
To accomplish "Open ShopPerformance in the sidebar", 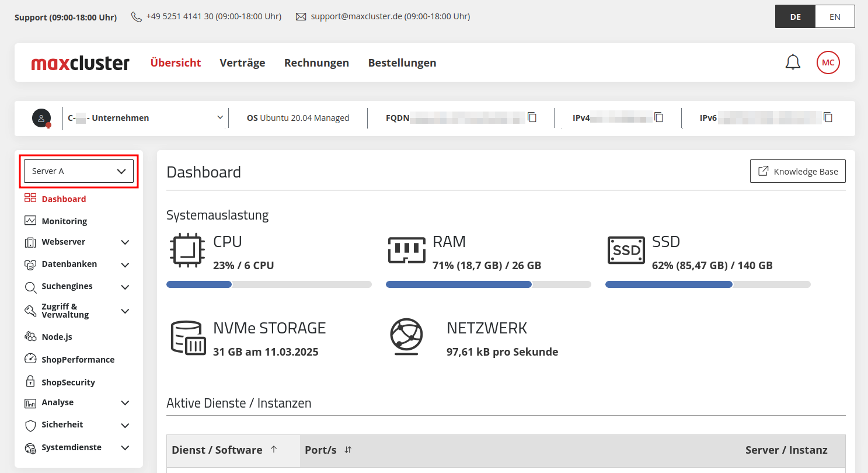I will pos(78,360).
